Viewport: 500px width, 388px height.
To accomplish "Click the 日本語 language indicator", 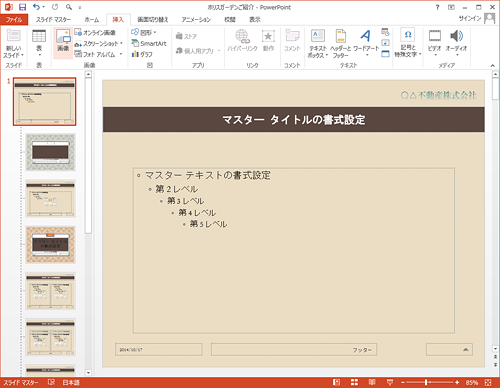I will 71,382.
